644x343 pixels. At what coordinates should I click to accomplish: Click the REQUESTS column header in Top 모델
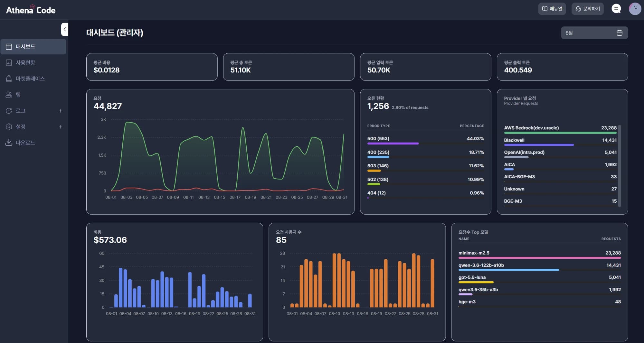(x=611, y=239)
